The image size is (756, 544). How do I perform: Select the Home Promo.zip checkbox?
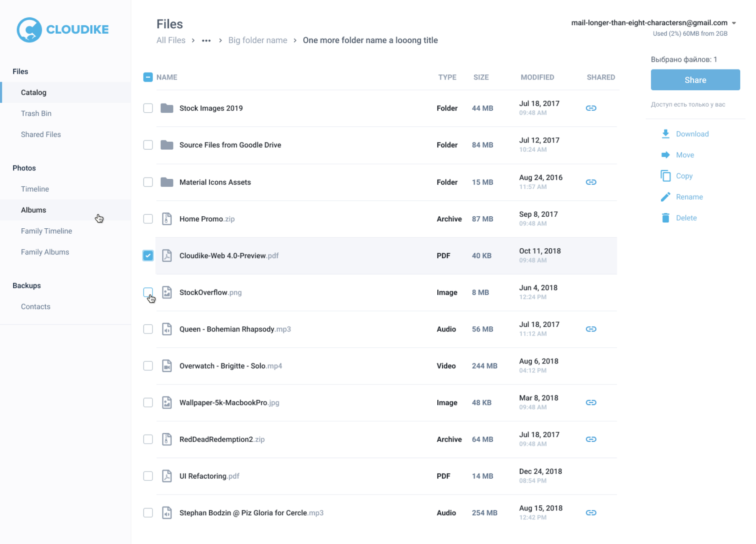coord(148,219)
